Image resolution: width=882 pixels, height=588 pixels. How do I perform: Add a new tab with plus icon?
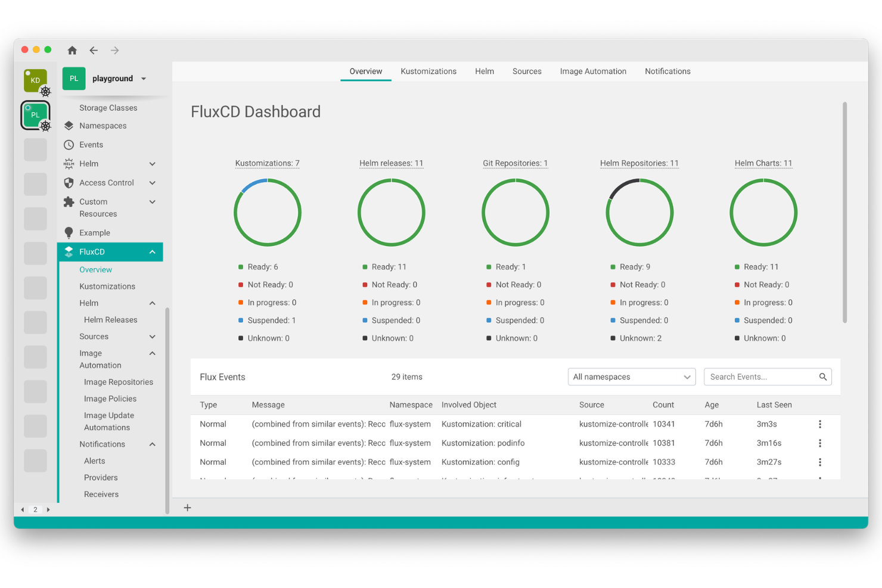point(187,508)
